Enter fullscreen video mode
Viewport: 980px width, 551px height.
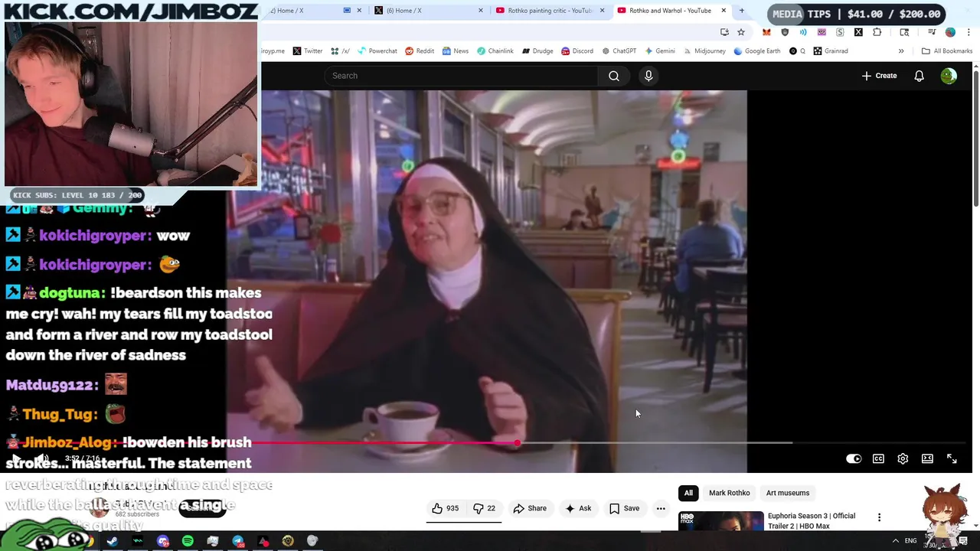click(952, 458)
